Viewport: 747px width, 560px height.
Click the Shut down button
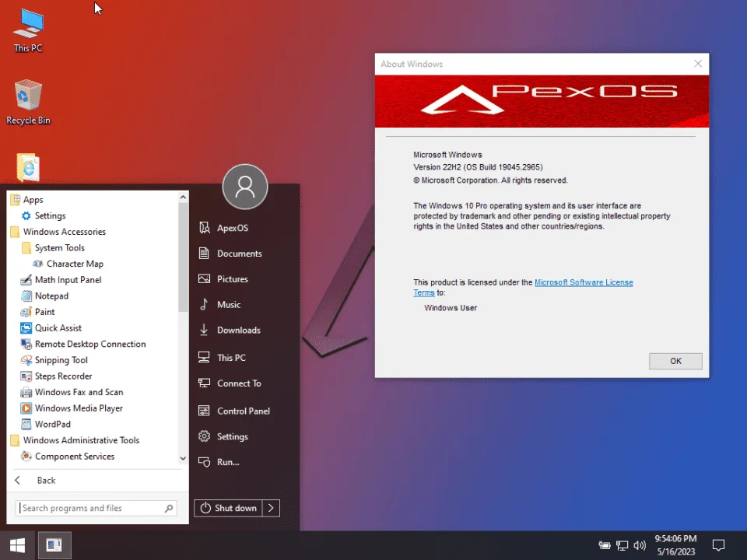pyautogui.click(x=228, y=508)
